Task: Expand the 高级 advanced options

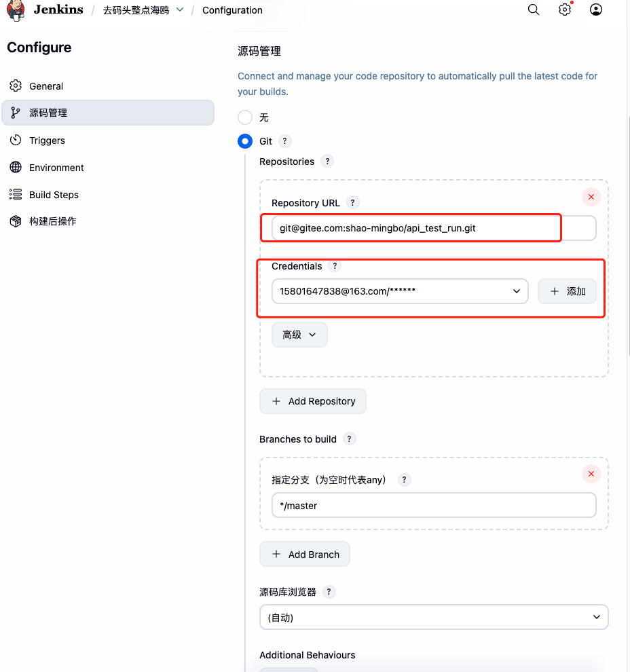Action: point(299,335)
